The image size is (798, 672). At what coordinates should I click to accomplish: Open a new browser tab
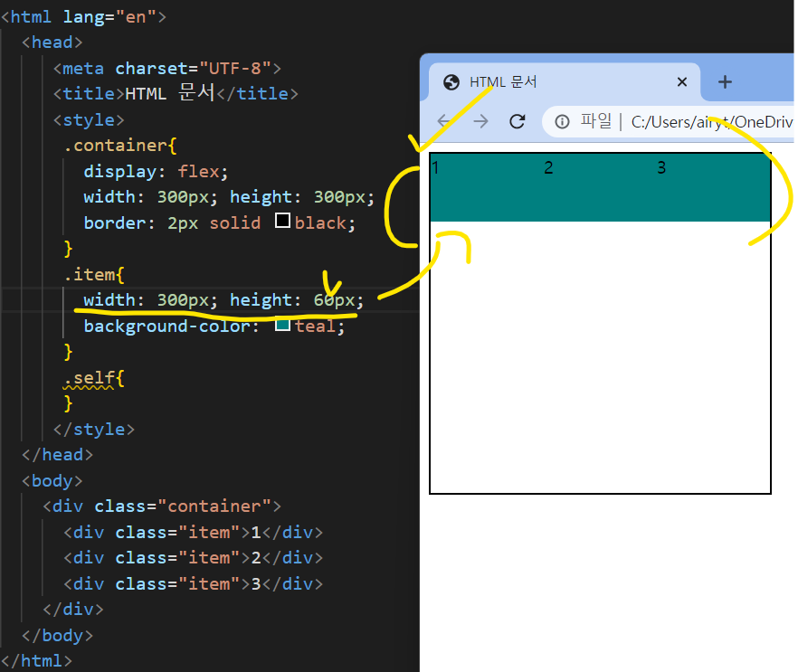(725, 82)
